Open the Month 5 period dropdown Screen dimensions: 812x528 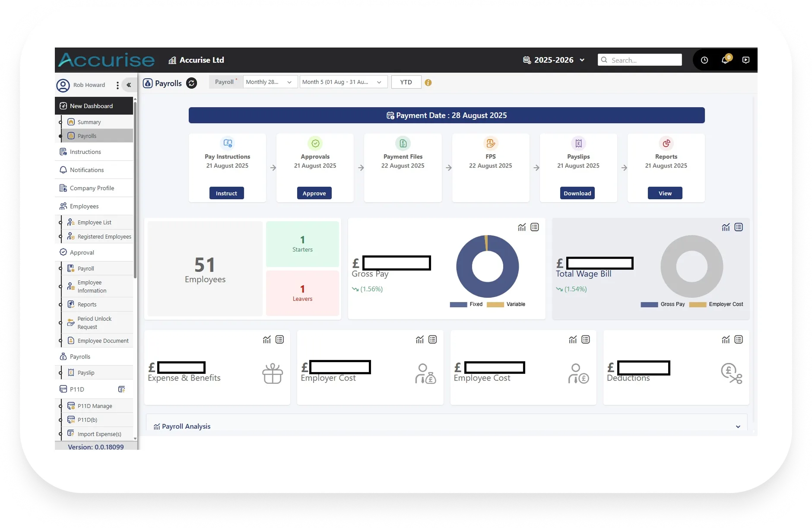343,82
